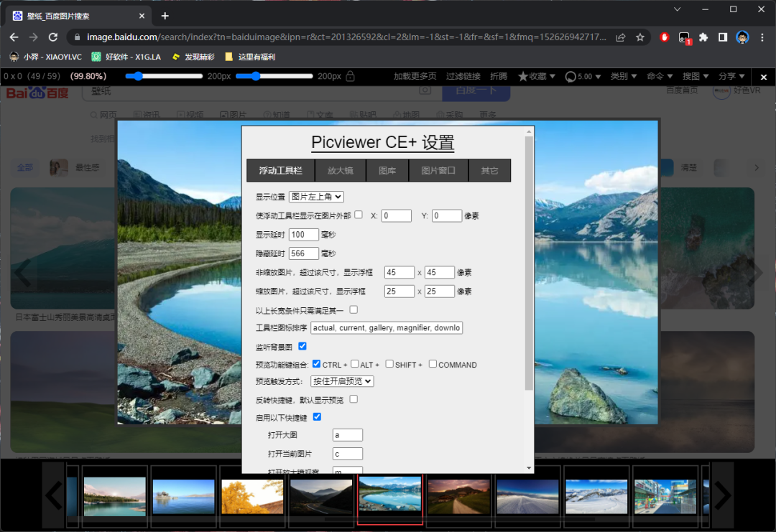The height and width of the screenshot is (532, 776).
Task: Open the 显示位置 dropdown
Action: 316,197
